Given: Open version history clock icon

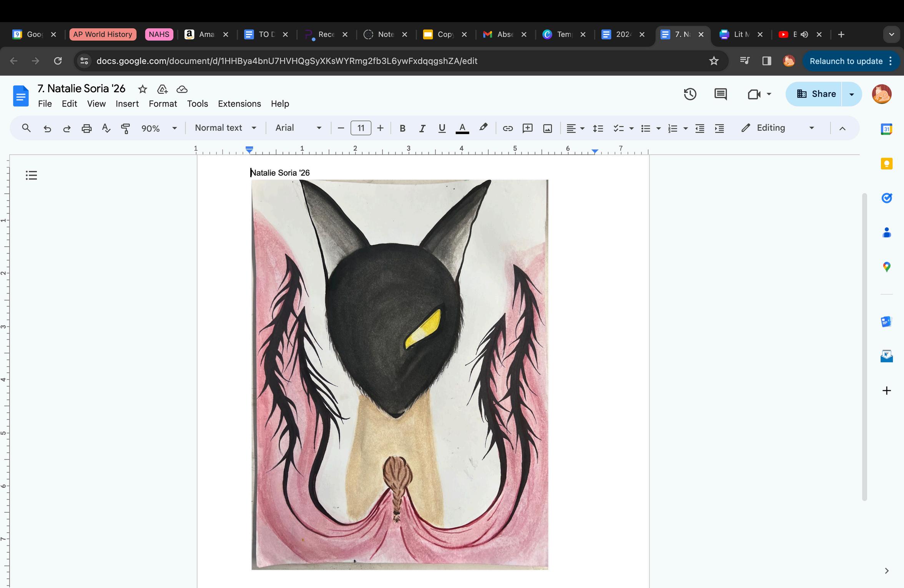Looking at the screenshot, I should pyautogui.click(x=690, y=94).
